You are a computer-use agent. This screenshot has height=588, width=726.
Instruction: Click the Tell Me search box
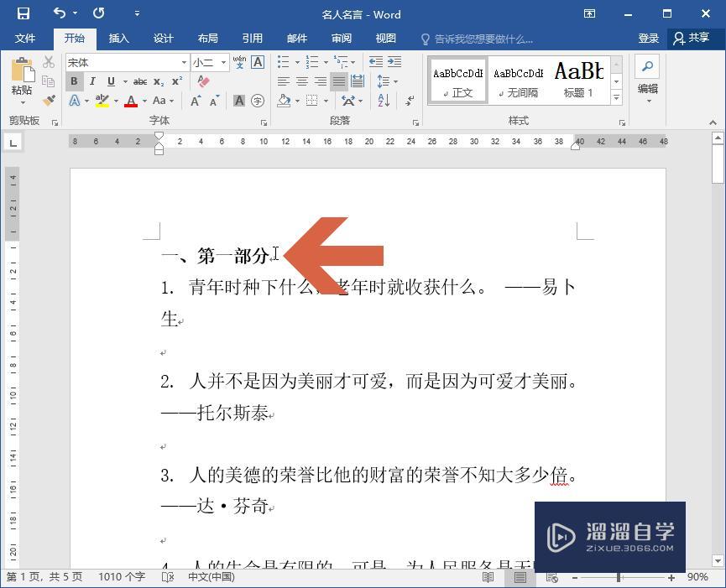(x=478, y=39)
